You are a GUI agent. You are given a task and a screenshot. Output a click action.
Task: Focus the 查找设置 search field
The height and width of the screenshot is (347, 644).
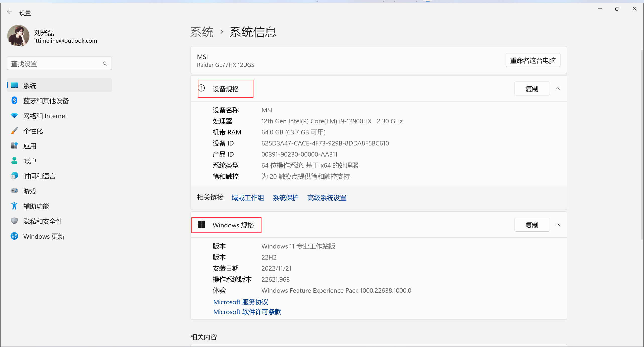[59, 64]
